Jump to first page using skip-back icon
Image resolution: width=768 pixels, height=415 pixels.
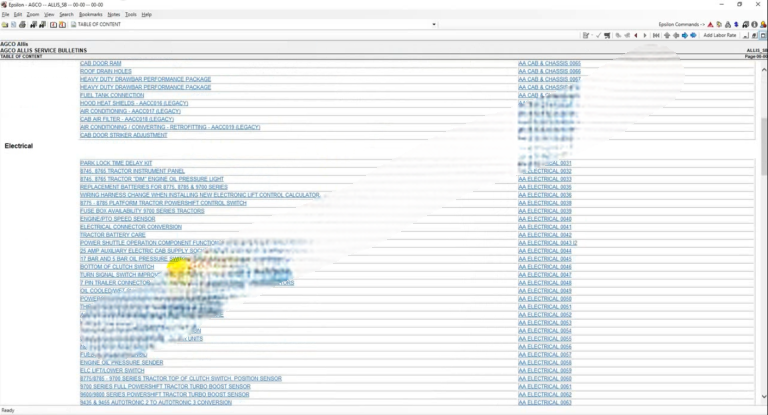(656, 35)
